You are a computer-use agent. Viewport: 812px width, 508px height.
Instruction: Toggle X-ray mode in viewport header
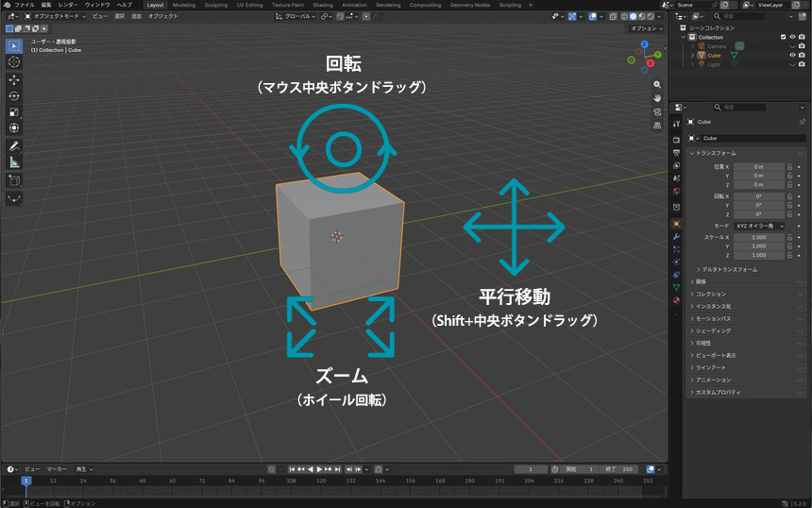(613, 17)
